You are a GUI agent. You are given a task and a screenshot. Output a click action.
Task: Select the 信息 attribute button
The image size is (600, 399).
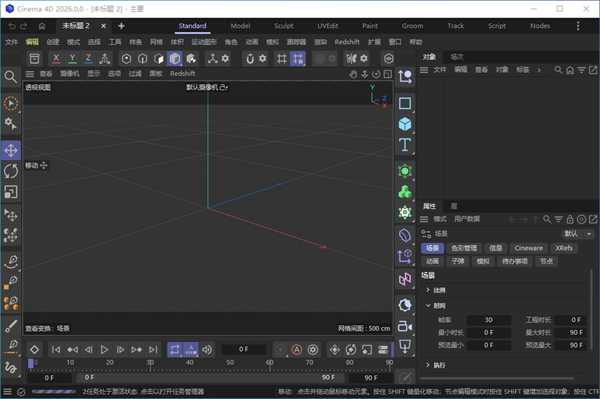tap(496, 248)
